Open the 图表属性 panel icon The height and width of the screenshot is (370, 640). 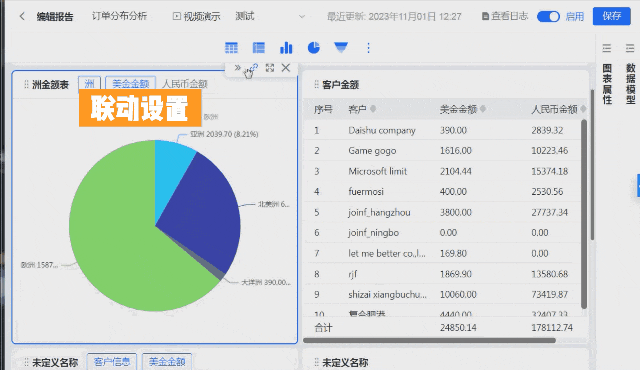click(607, 48)
